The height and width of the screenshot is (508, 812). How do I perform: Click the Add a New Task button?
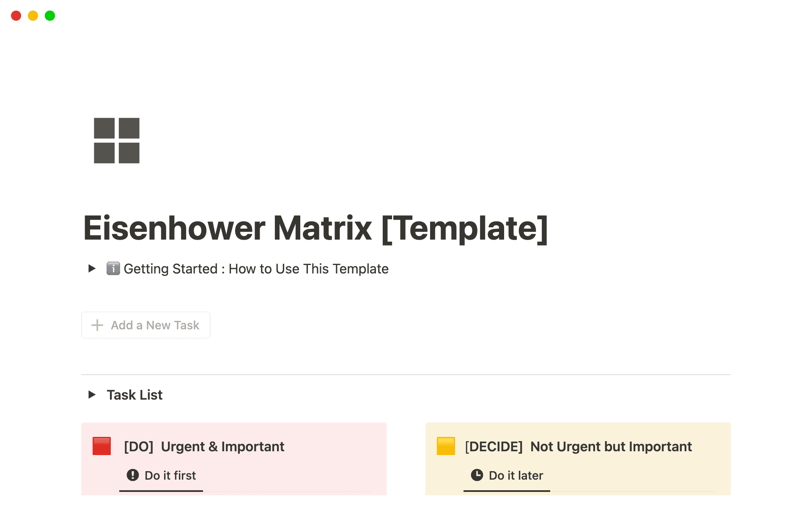[x=145, y=325]
